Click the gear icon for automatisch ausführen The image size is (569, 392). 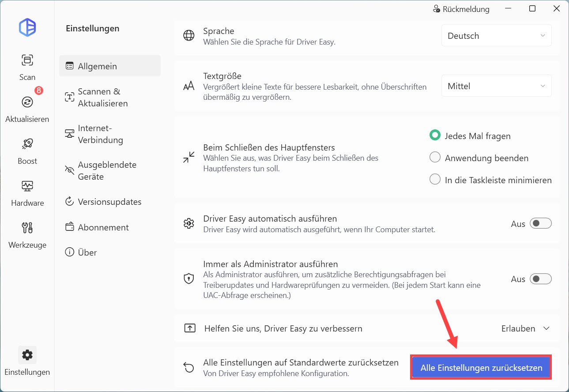[x=189, y=223]
